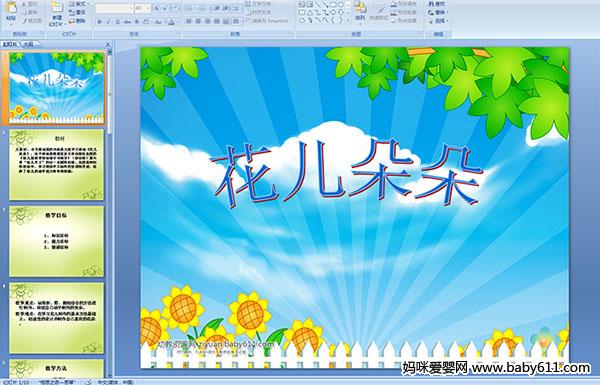Click the Grow Font button
The image size is (600, 385).
[157, 8]
